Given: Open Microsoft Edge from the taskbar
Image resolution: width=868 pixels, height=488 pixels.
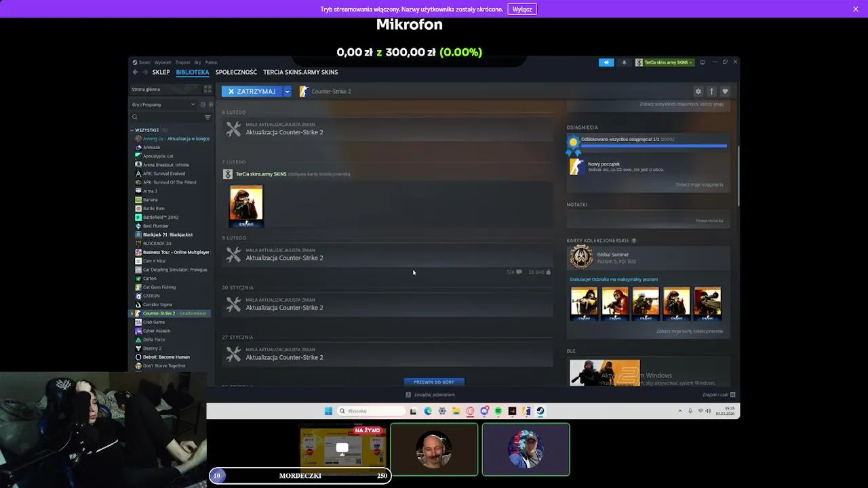Looking at the screenshot, I should [x=428, y=411].
